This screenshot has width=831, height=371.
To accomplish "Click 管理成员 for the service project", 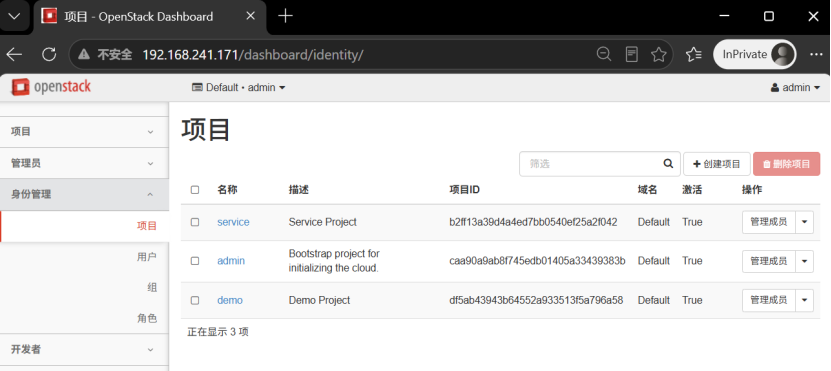I will click(769, 222).
